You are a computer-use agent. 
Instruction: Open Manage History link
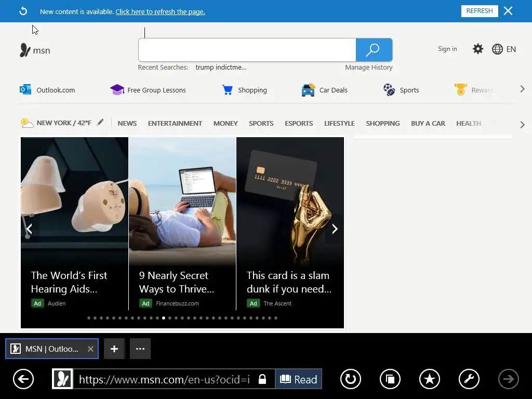(368, 67)
